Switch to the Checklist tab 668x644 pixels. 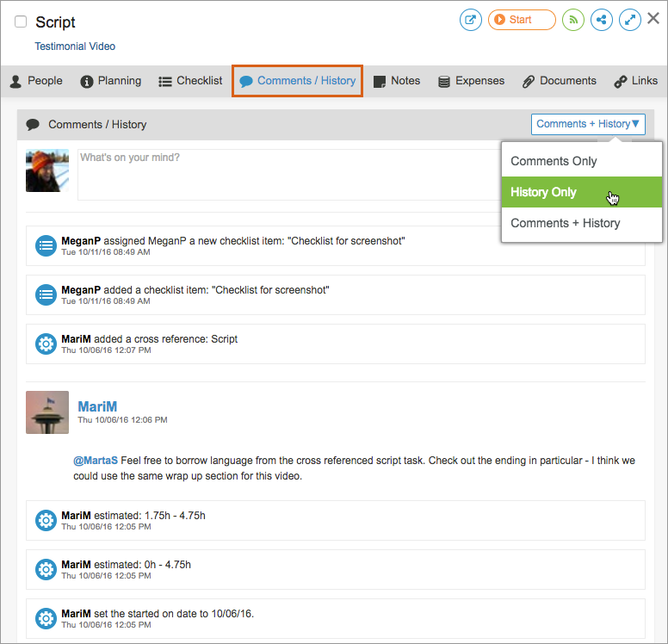pyautogui.click(x=190, y=81)
